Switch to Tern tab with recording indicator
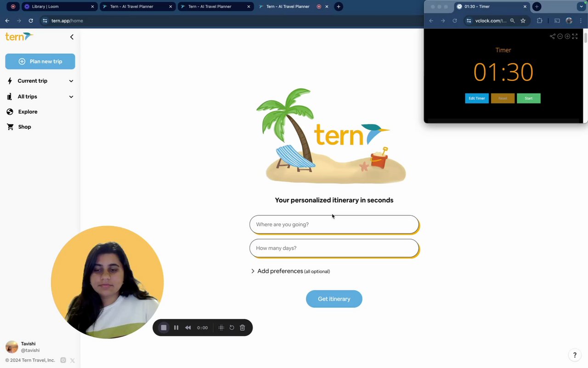The image size is (588, 368). 294,6
